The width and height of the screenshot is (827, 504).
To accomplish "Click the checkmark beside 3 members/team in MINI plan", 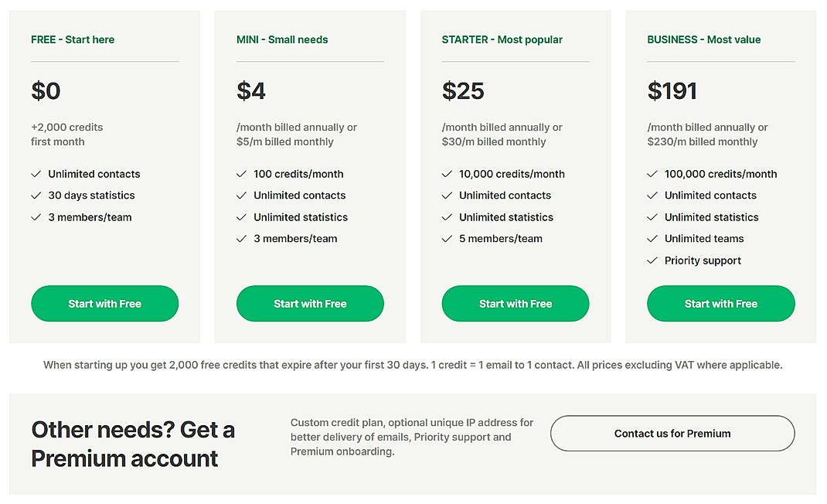I will [x=241, y=239].
